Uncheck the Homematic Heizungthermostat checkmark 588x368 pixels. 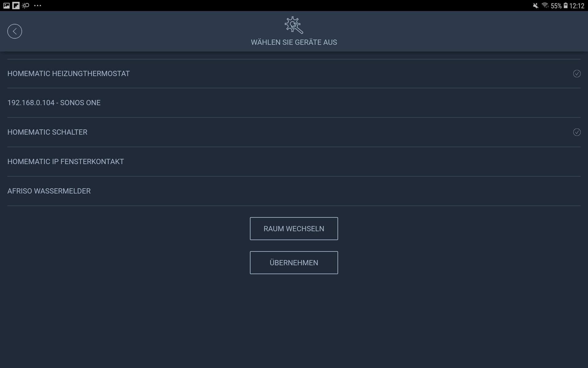[577, 74]
